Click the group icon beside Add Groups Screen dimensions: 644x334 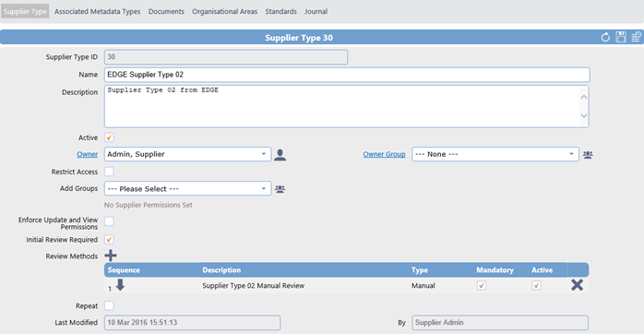(x=280, y=189)
